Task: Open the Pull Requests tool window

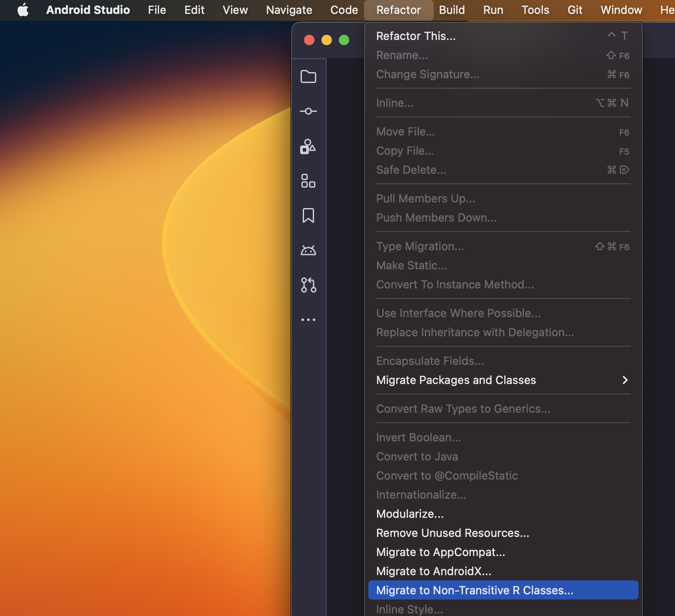Action: [x=308, y=285]
